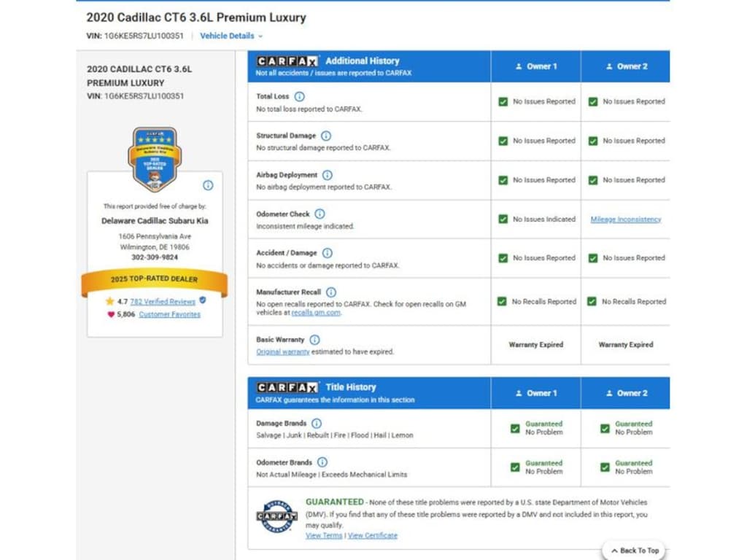The width and height of the screenshot is (747, 560).
Task: Click CARFAX logo in Title History header
Action: (x=287, y=388)
